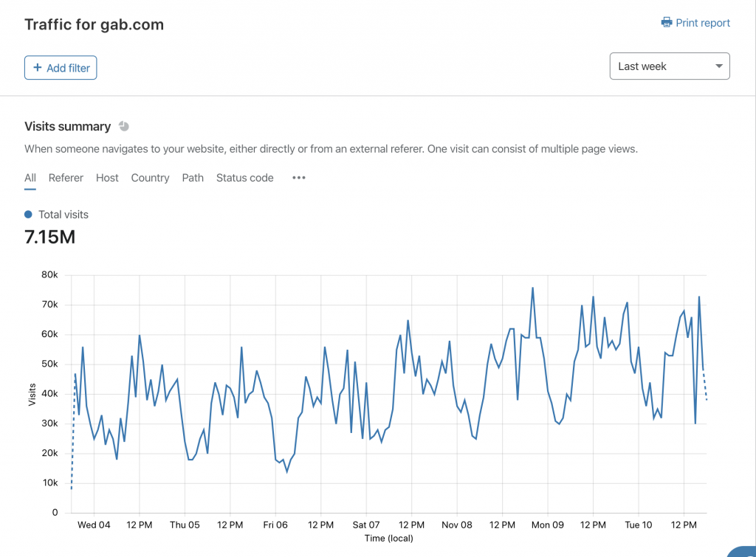View the Status code tab
The width and height of the screenshot is (756, 557).
pos(244,178)
